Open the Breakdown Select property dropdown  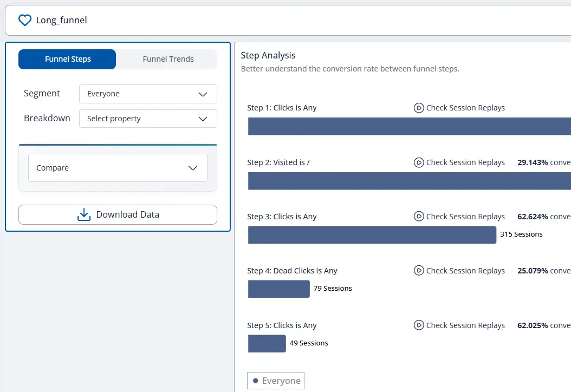[x=148, y=119]
